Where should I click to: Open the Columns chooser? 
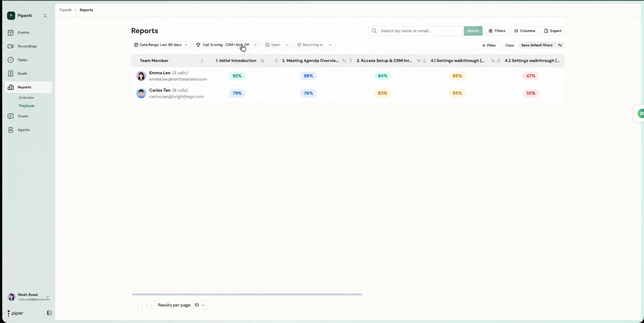click(x=525, y=31)
